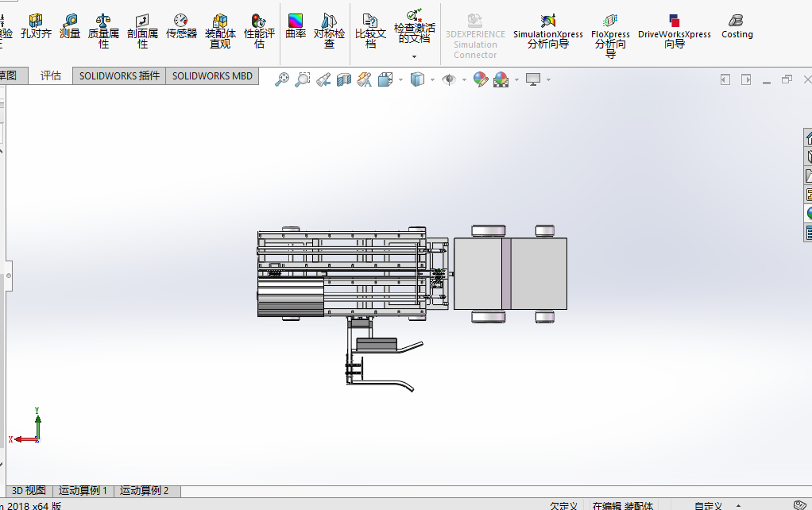Click the view orientation cube icon
Viewport: 812px width, 510px height.
coord(385,79)
